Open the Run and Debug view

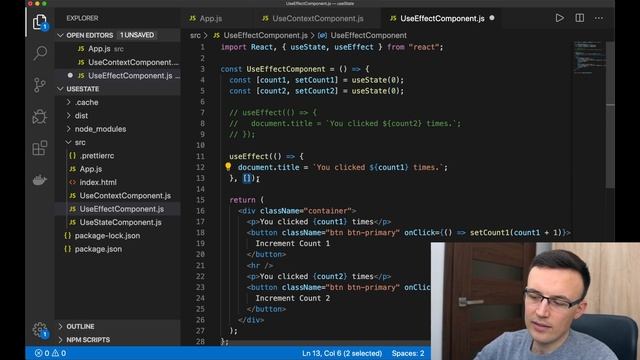[40, 117]
